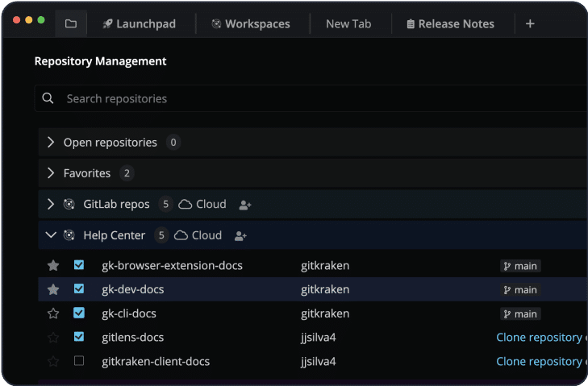Uncheck the gk-browser-extension-docs checkbox
Screen dimensions: 588x386
coord(79,265)
